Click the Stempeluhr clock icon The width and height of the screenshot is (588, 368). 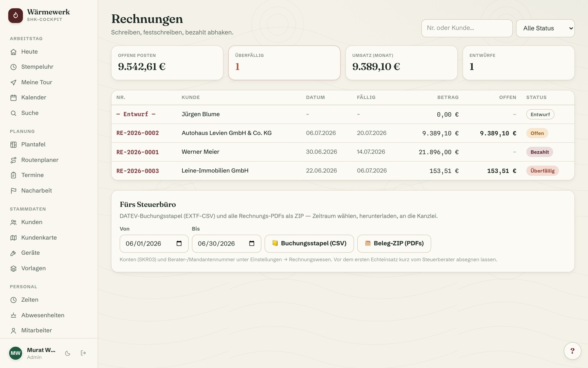tap(14, 67)
